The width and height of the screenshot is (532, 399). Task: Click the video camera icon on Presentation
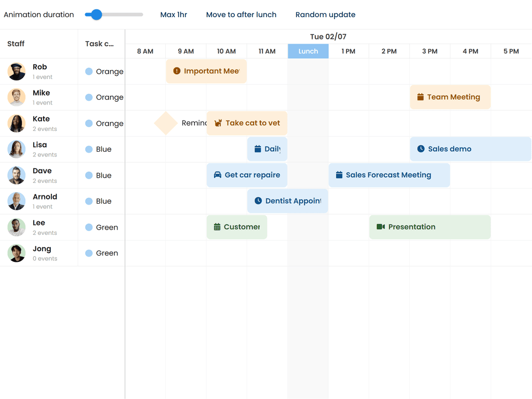coord(380,227)
